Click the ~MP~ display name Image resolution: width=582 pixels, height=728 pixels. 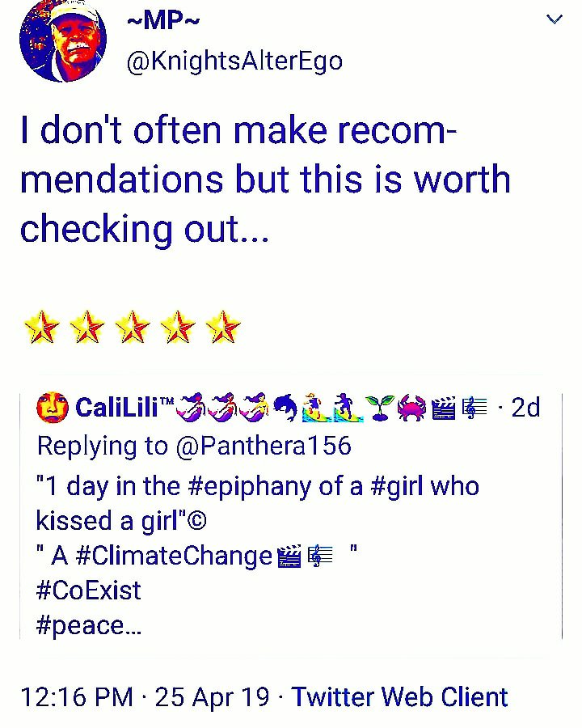(163, 21)
